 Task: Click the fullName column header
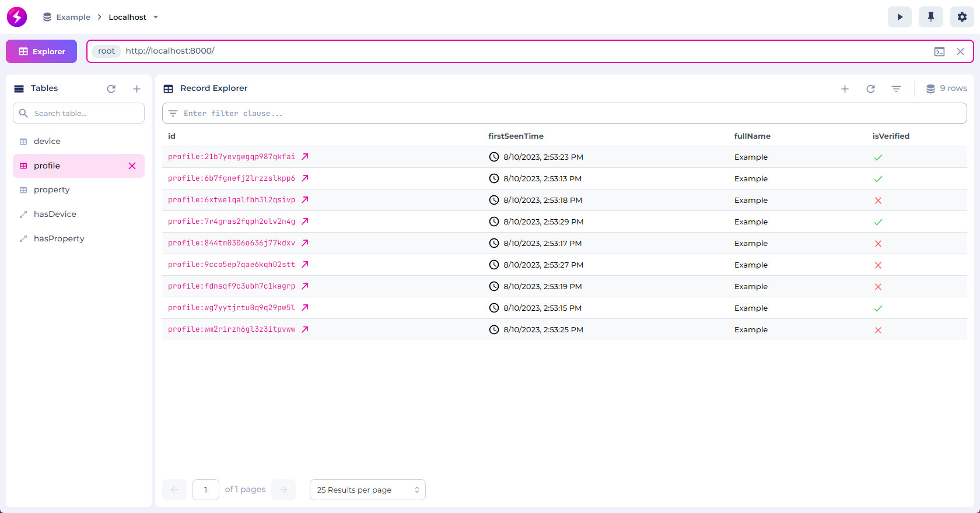pyautogui.click(x=752, y=136)
